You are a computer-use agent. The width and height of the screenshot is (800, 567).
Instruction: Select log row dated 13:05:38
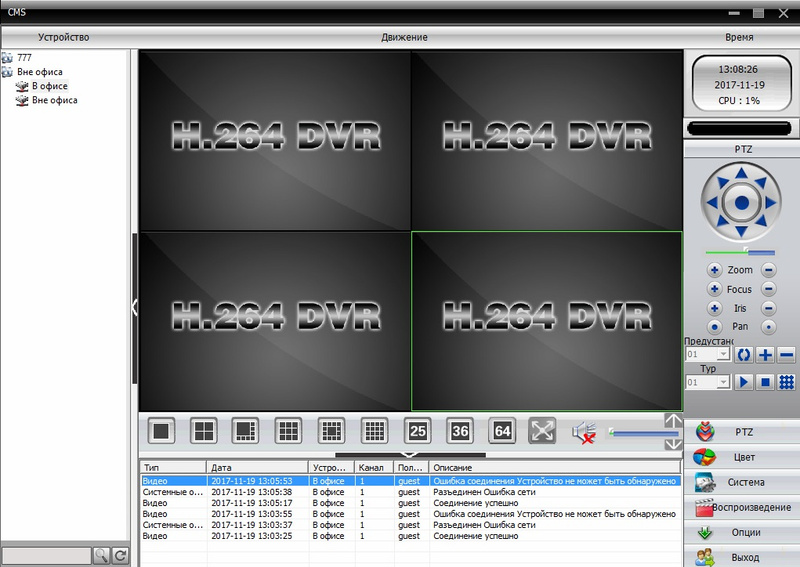[411, 492]
